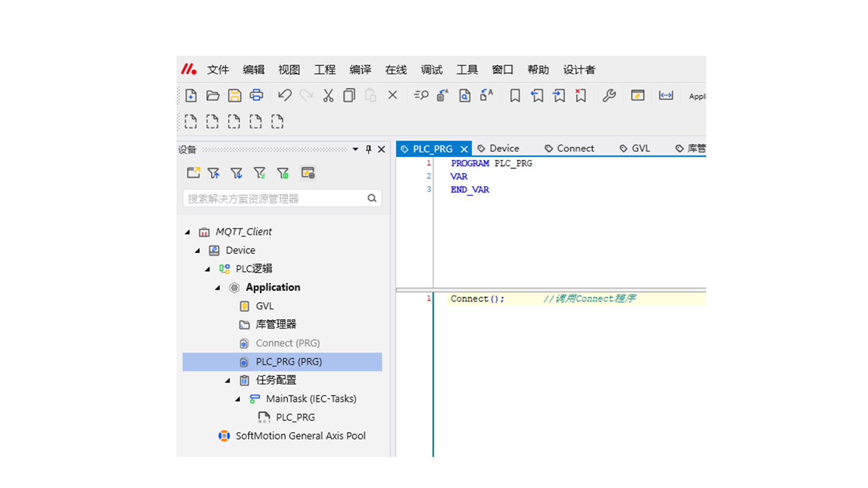The height and width of the screenshot is (488, 868).
Task: Switch to the Device editor tab
Action: pos(499,148)
